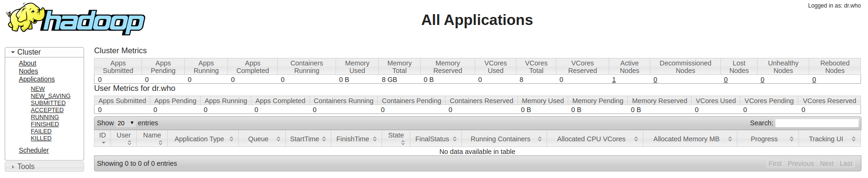Click the 'All Applications' page heading
This screenshot has width=868, height=178.
point(477,20)
